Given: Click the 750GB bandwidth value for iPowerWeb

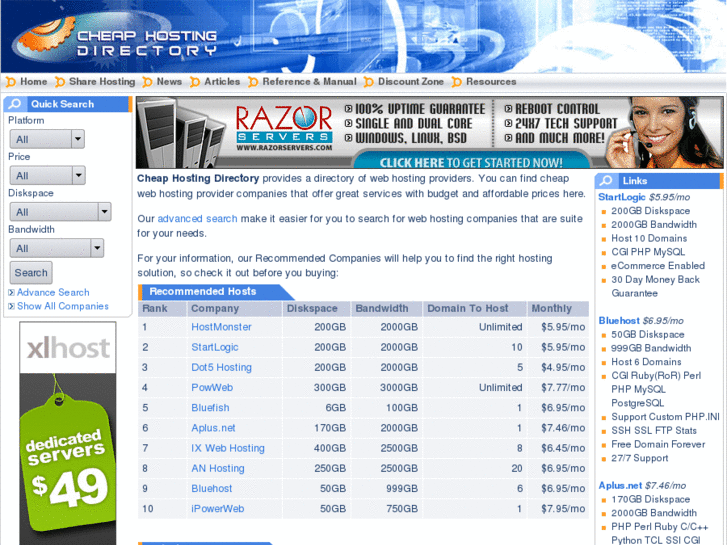Looking at the screenshot, I should pos(402,509).
